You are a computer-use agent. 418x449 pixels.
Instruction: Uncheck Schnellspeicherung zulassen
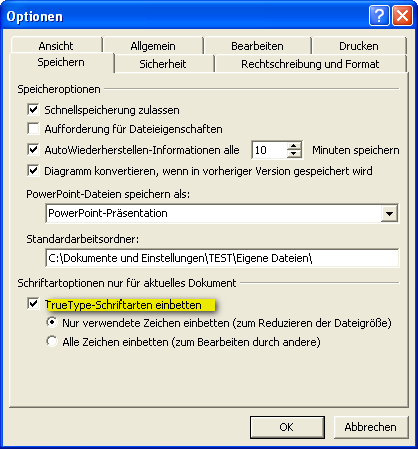point(33,109)
